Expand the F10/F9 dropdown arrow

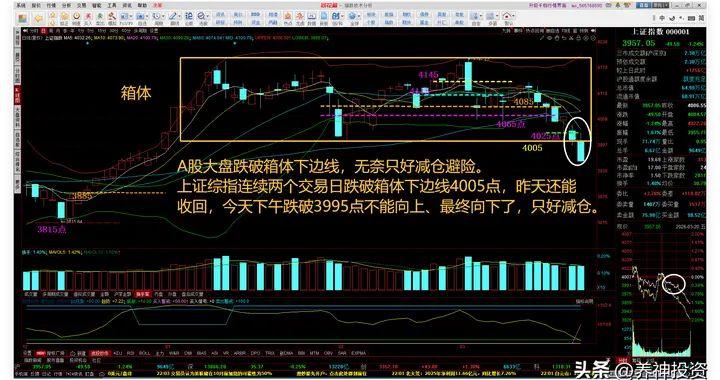(x=131, y=16)
